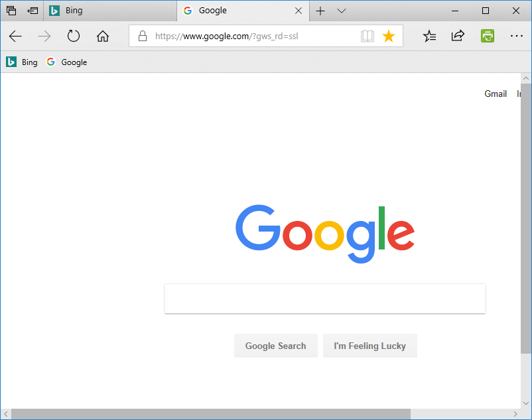Open the Favorites hub icon
Image resolution: width=532 pixels, height=420 pixels.
pyautogui.click(x=429, y=36)
